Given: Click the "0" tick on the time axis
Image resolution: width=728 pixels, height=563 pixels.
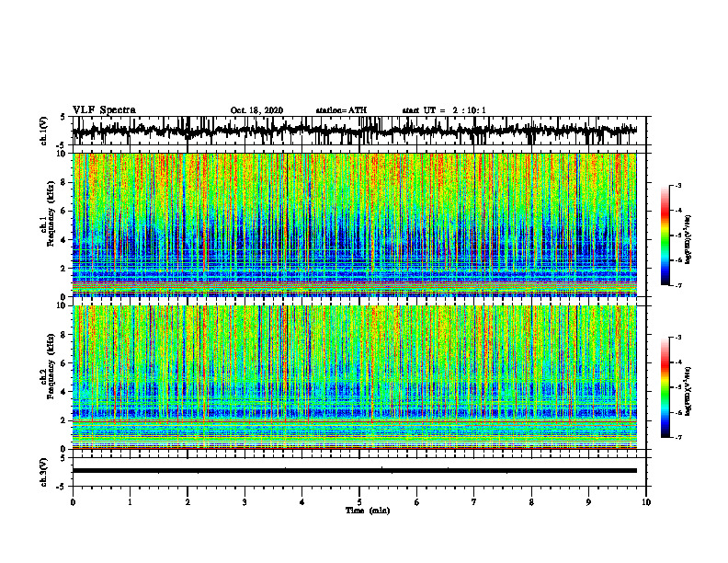Looking at the screenshot, I should pyautogui.click(x=73, y=502).
